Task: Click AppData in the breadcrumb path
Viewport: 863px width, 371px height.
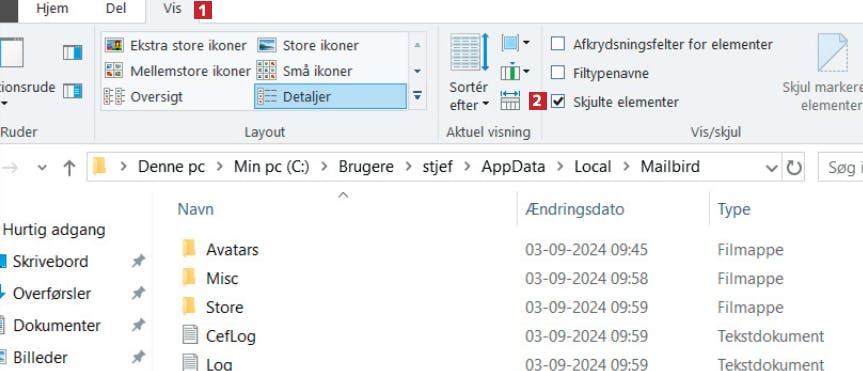Action: coord(514,167)
